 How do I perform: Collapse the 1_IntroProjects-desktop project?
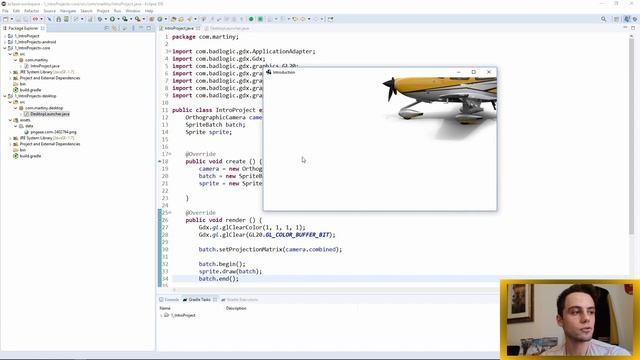tap(5, 96)
